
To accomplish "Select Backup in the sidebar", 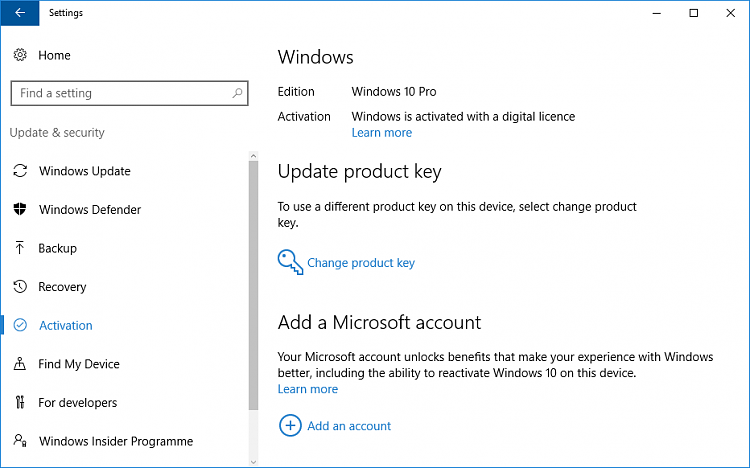I will pos(57,248).
